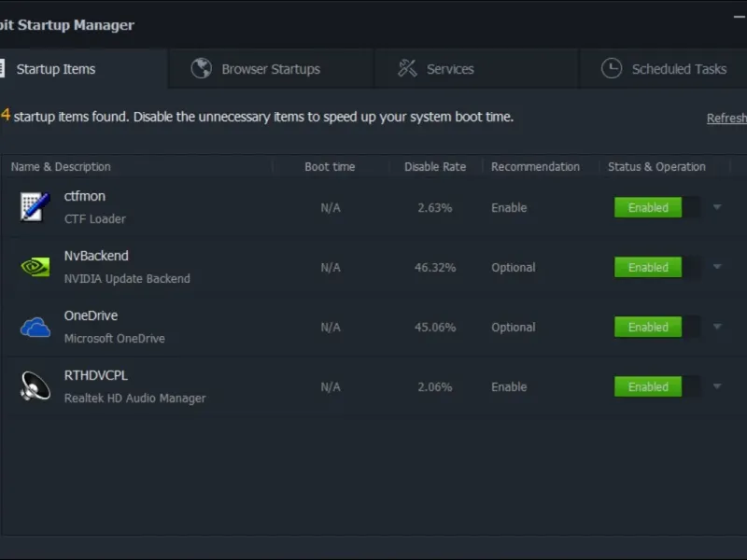Viewport: 747px width, 560px height.
Task: Sort by Disable Rate column header
Action: point(434,167)
